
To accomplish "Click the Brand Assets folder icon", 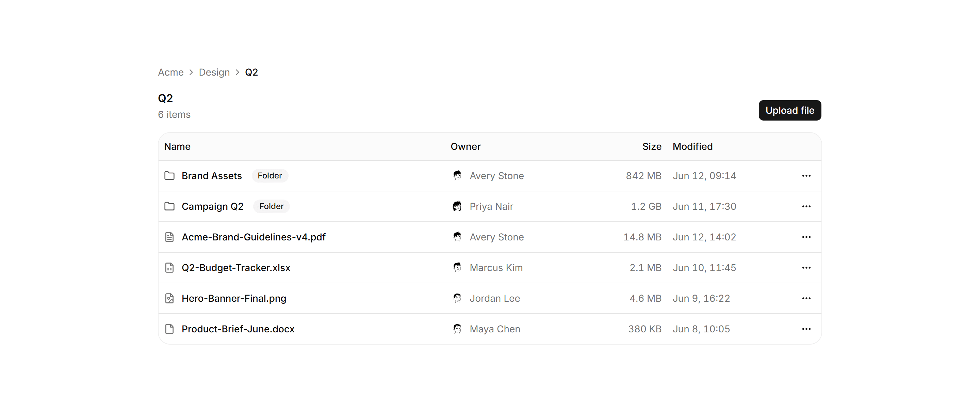I will [169, 175].
